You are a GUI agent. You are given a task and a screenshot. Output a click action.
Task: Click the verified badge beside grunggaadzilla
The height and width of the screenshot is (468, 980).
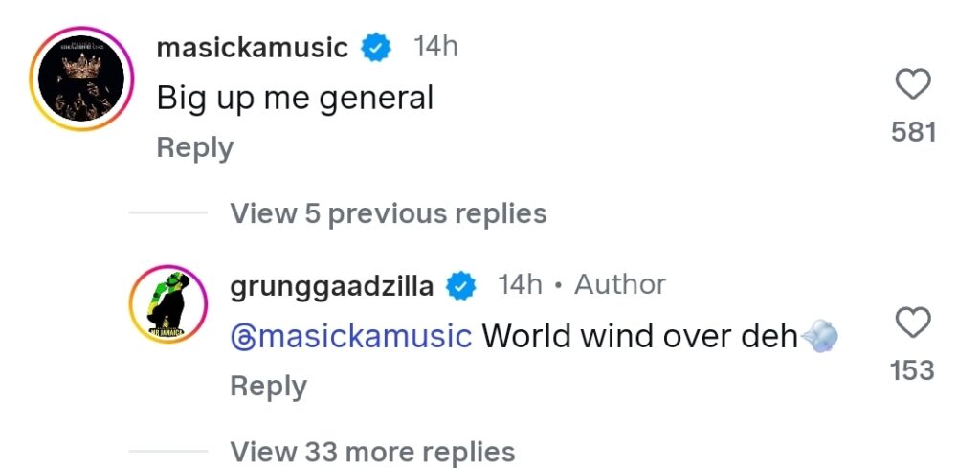point(463,285)
